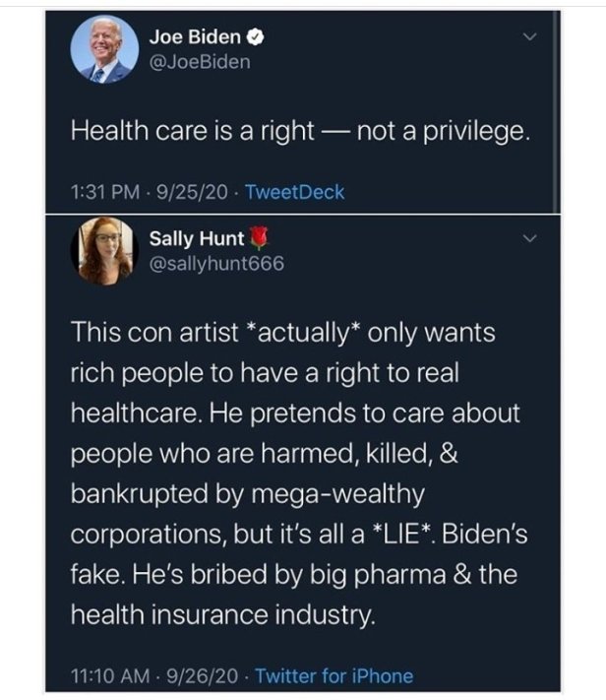The width and height of the screenshot is (606, 700).
Task: Click the blue verified badge beside Joe Biden
Action: [253, 38]
